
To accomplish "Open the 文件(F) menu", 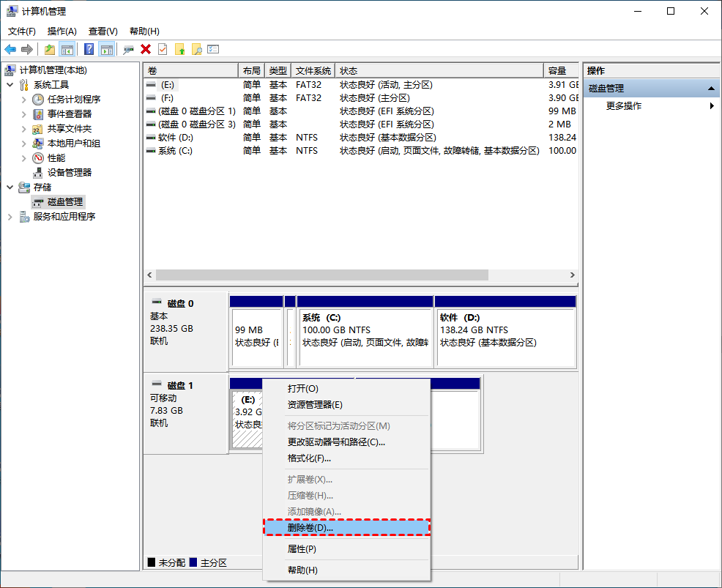I will pos(22,31).
